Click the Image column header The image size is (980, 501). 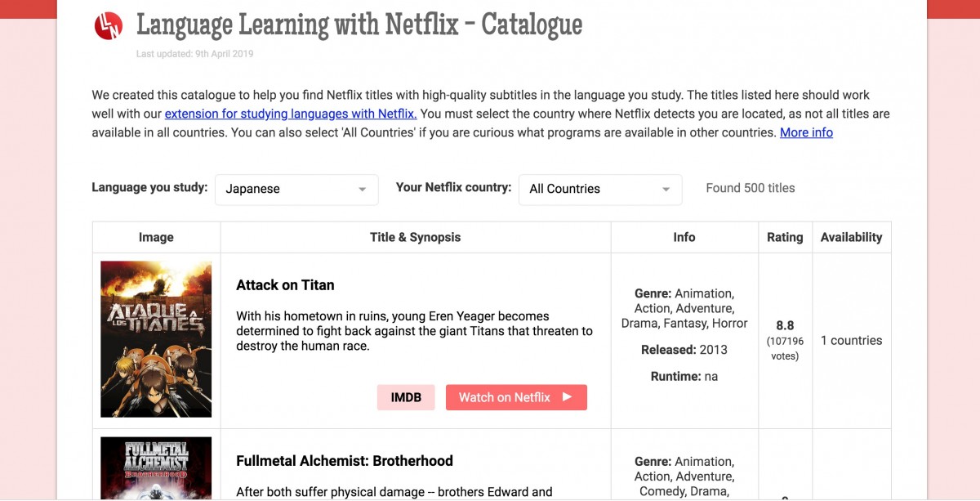(x=156, y=237)
